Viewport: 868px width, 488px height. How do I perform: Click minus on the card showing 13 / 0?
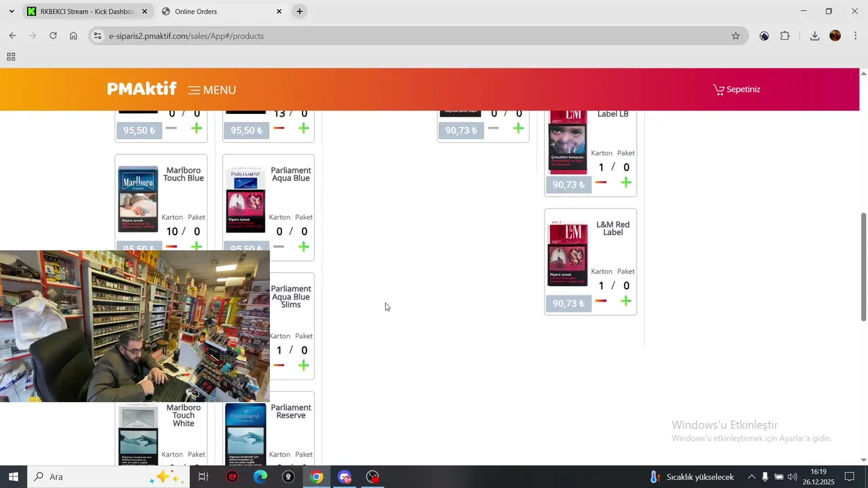279,128
